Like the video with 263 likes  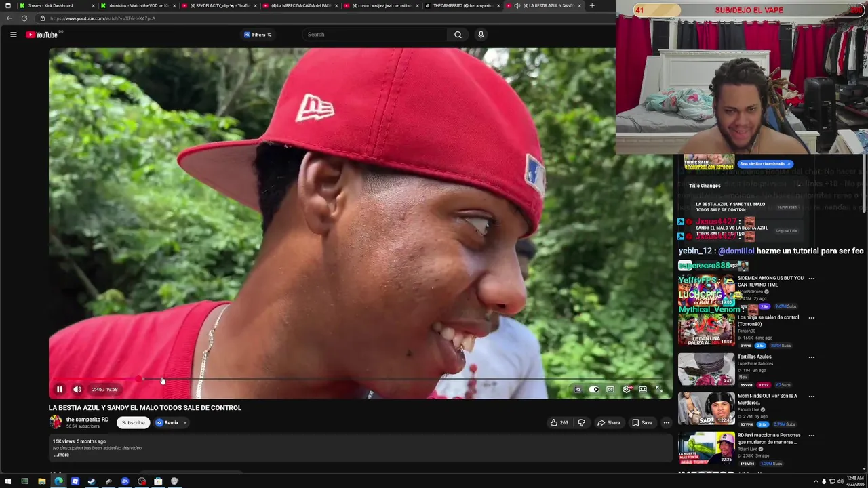tap(559, 423)
